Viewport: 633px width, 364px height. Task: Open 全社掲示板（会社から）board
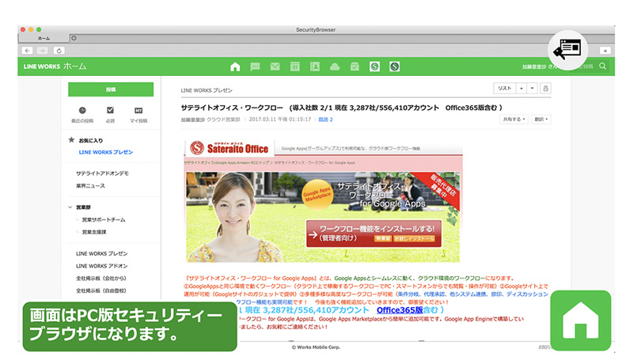click(101, 278)
